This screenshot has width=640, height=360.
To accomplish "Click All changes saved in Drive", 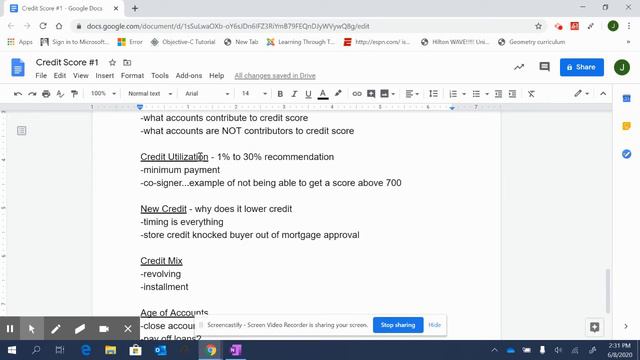I will 275,76.
